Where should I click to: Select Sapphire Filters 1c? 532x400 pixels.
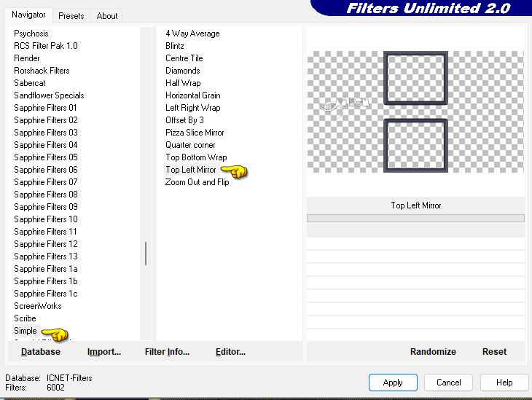click(x=46, y=294)
